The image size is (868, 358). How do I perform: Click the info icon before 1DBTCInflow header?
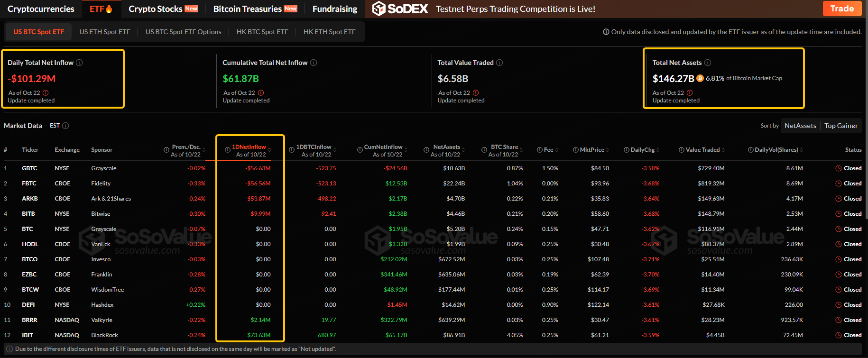coord(292,150)
